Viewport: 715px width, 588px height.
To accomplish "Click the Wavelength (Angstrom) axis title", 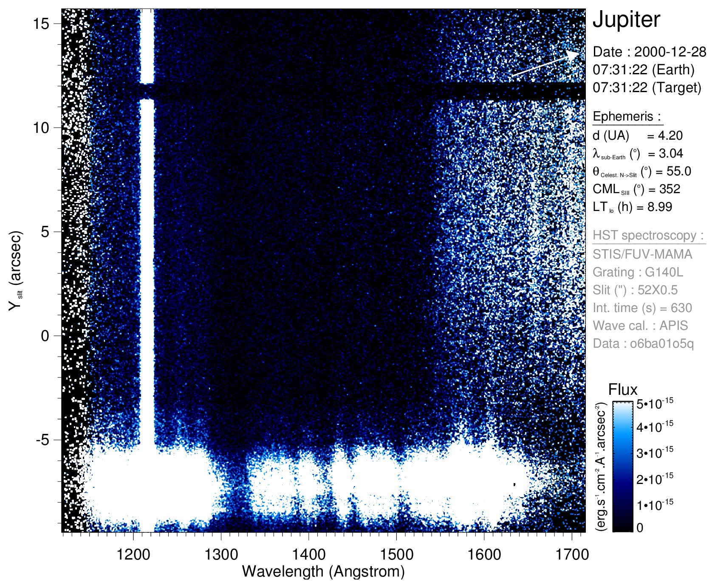I will 323,571.
